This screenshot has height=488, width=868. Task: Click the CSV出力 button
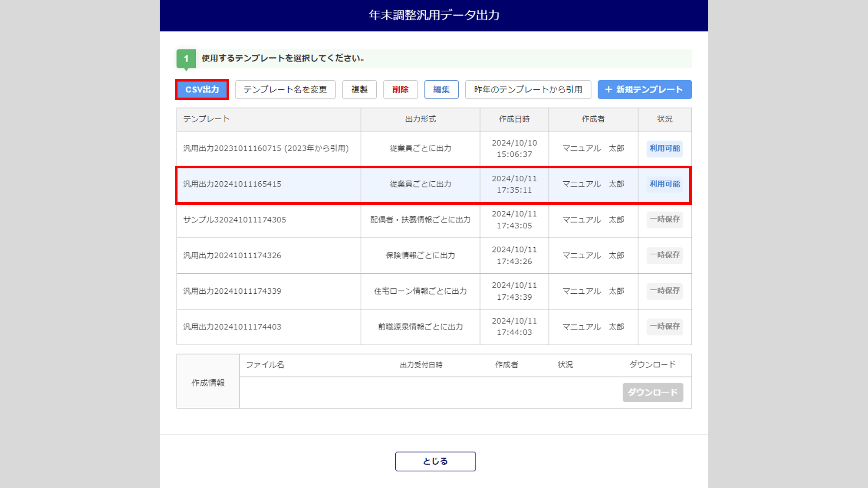coord(202,89)
